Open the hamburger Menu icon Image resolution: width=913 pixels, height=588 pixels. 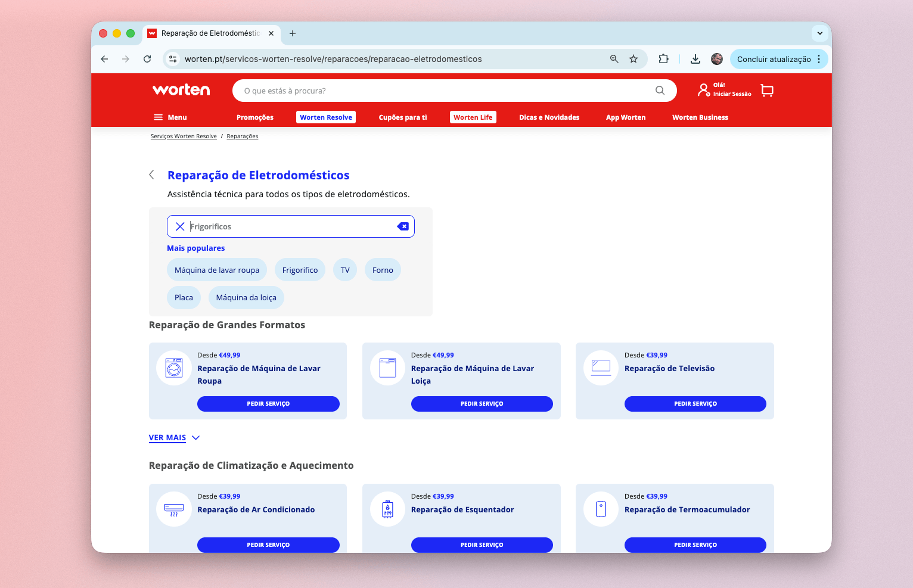click(x=159, y=117)
